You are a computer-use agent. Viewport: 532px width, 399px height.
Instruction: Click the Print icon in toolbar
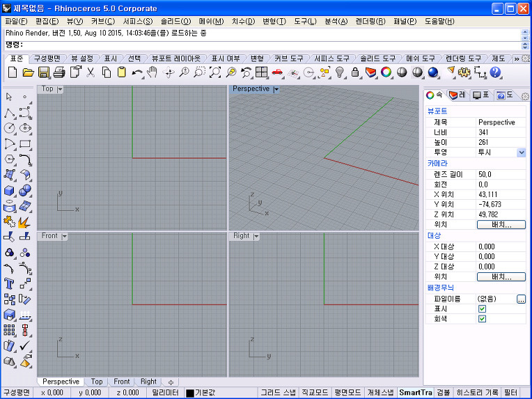[59, 72]
